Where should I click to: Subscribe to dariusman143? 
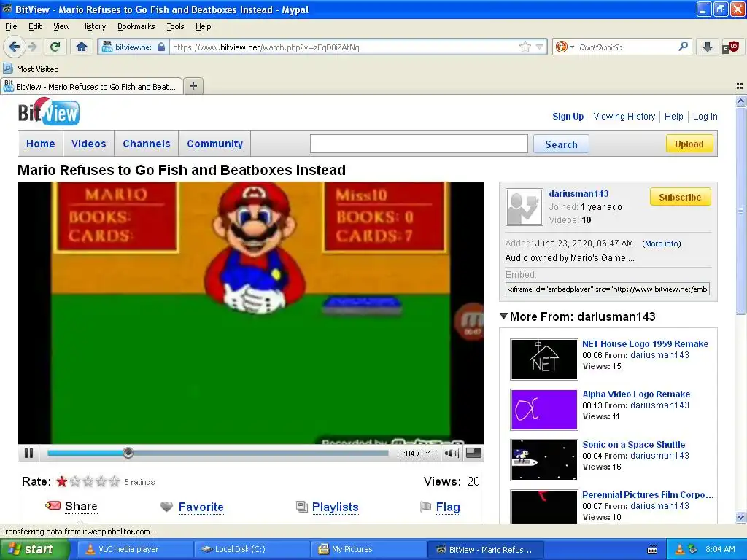[680, 197]
